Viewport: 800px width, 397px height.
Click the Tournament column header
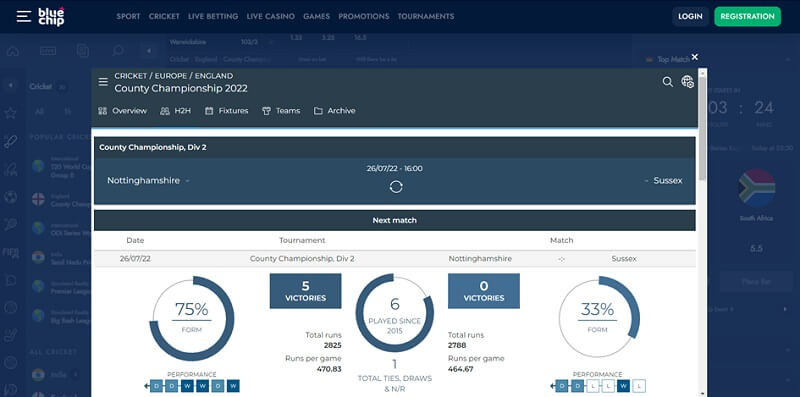coord(302,240)
